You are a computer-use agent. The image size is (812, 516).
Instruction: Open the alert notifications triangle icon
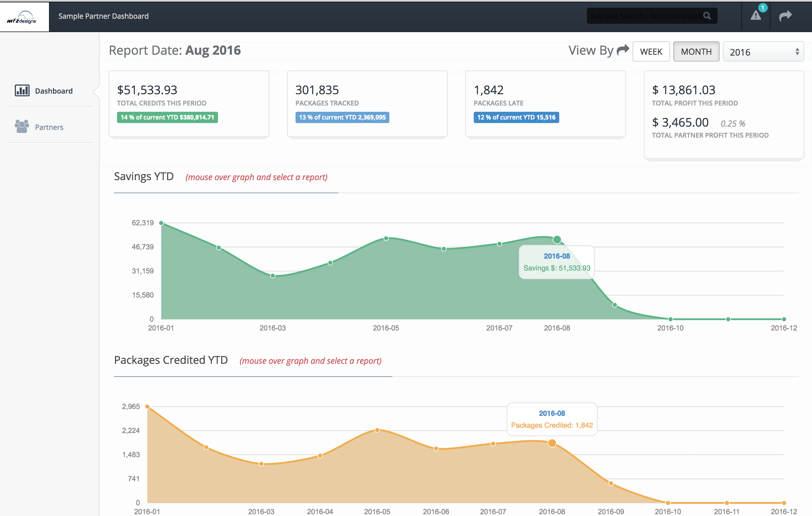click(755, 15)
